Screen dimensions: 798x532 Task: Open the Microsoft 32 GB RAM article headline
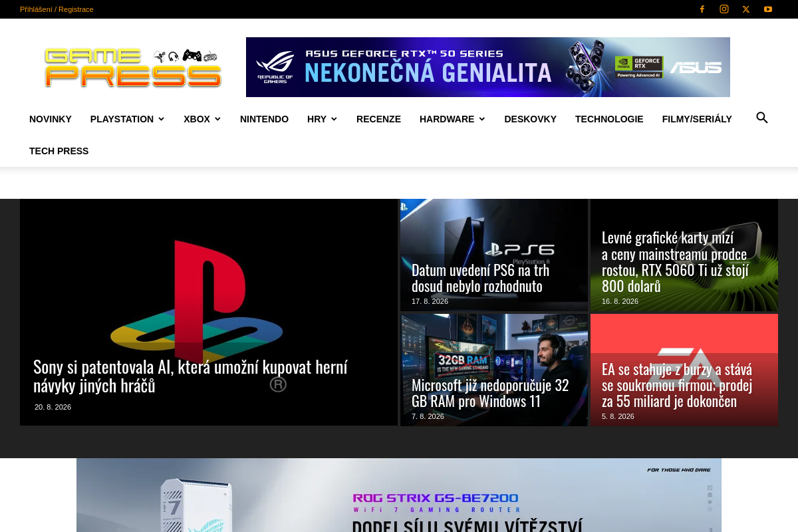(x=490, y=393)
